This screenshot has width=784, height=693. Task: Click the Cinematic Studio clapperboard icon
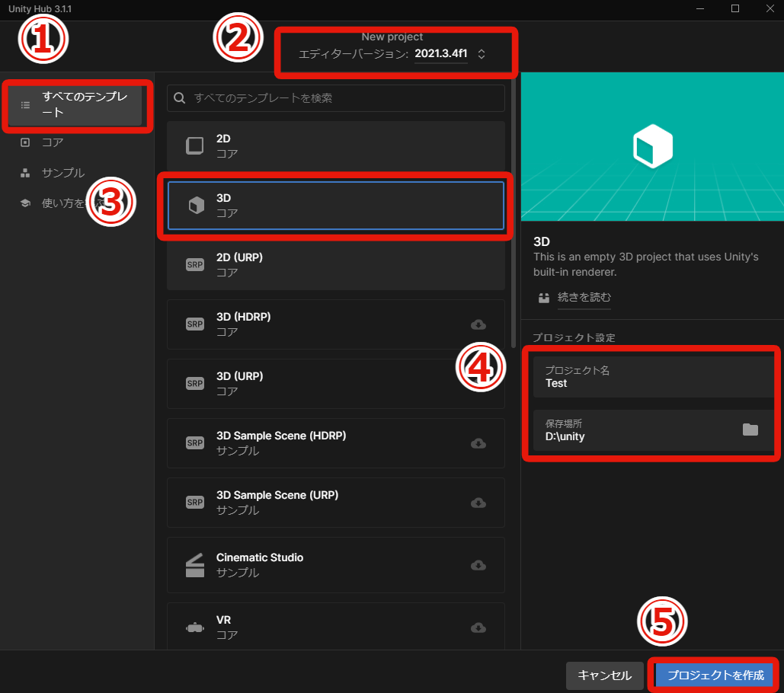tap(195, 565)
